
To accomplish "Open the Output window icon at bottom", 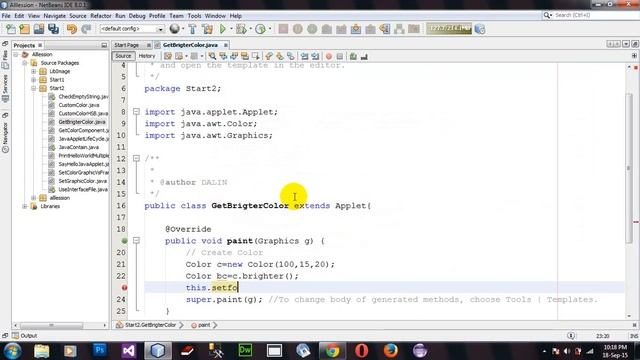I will pyautogui.click(x=16, y=336).
